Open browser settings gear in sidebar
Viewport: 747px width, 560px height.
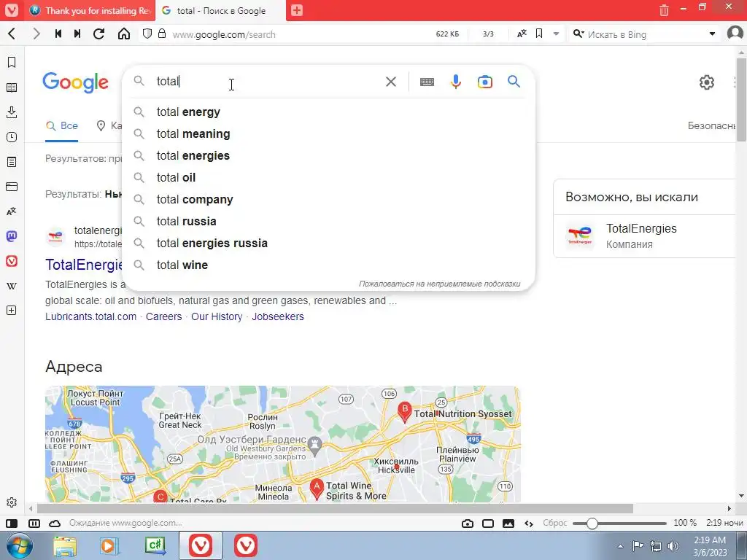12,502
